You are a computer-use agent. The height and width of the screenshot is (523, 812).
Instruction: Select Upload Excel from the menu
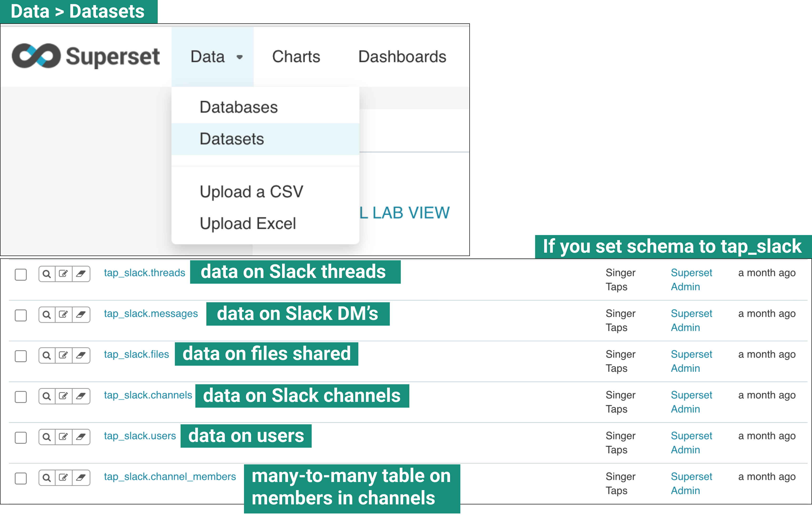248,223
